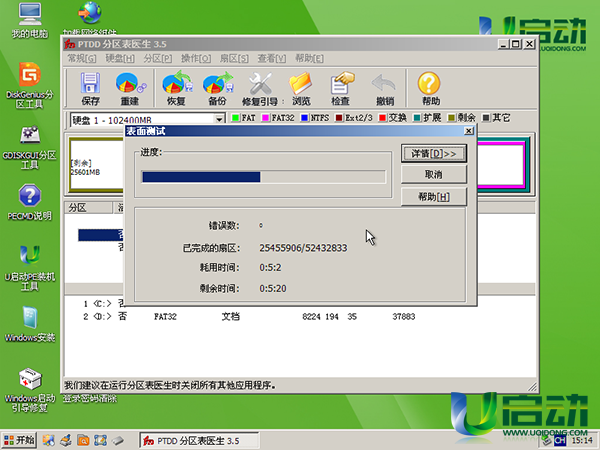
Task: Click the 剩余 olive legend swatch
Action: click(x=452, y=118)
